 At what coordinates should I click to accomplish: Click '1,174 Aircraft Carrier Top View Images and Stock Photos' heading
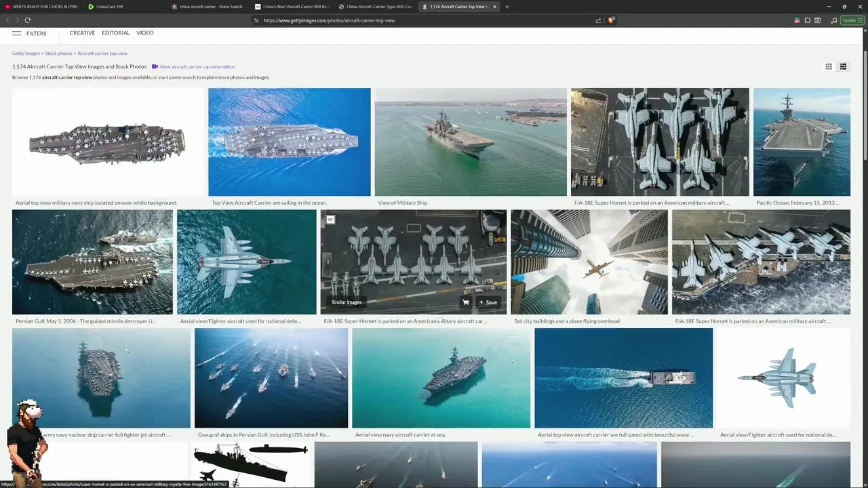pos(79,66)
